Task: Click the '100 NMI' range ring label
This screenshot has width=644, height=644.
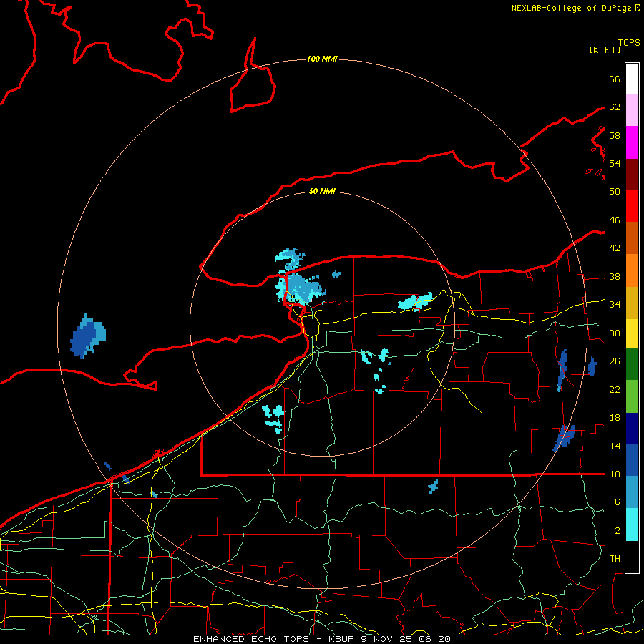Action: (x=322, y=59)
